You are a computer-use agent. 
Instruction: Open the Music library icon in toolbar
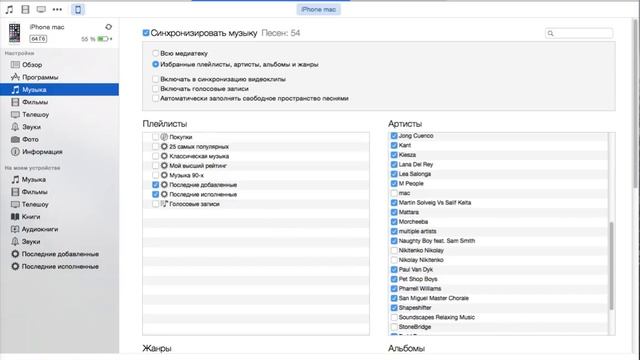(9, 9)
